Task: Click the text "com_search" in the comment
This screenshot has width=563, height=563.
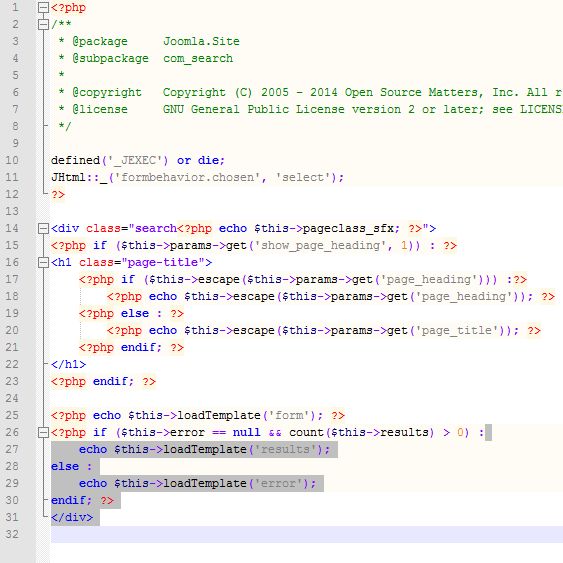Action: pyautogui.click(x=198, y=59)
